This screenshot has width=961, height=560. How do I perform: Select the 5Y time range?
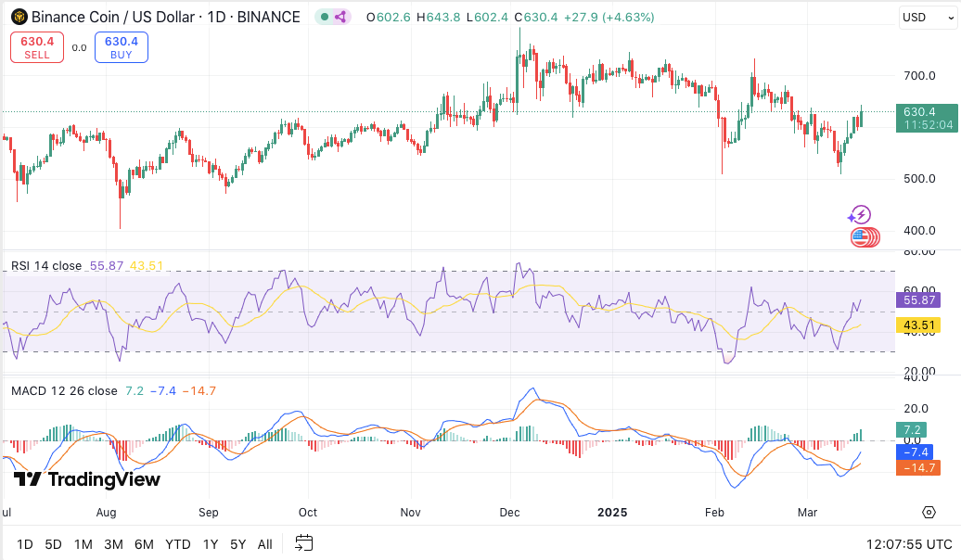pyautogui.click(x=238, y=544)
